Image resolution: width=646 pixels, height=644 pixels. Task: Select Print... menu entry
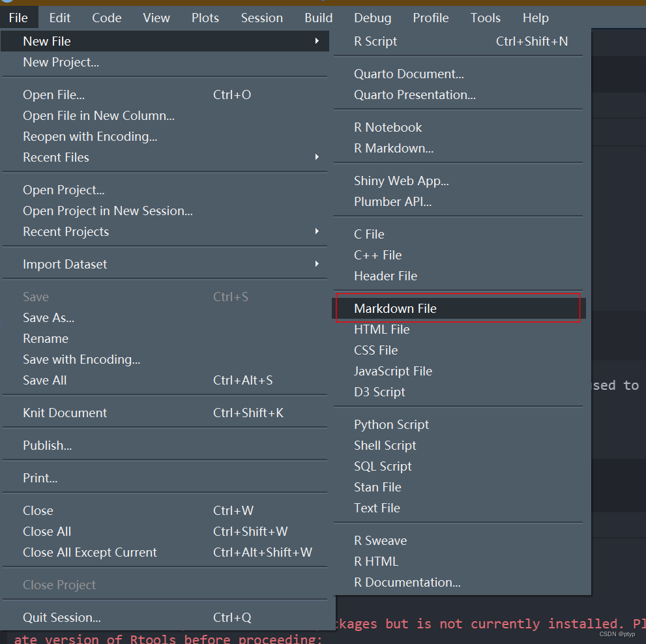(x=165, y=478)
